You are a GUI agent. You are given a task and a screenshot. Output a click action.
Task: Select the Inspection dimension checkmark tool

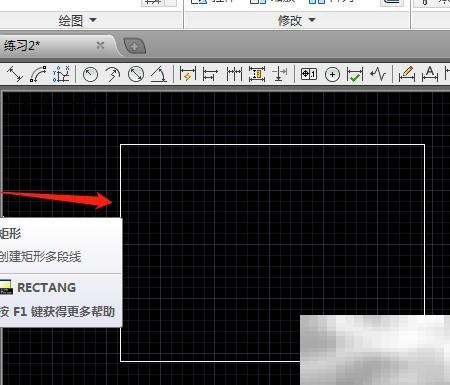click(355, 74)
